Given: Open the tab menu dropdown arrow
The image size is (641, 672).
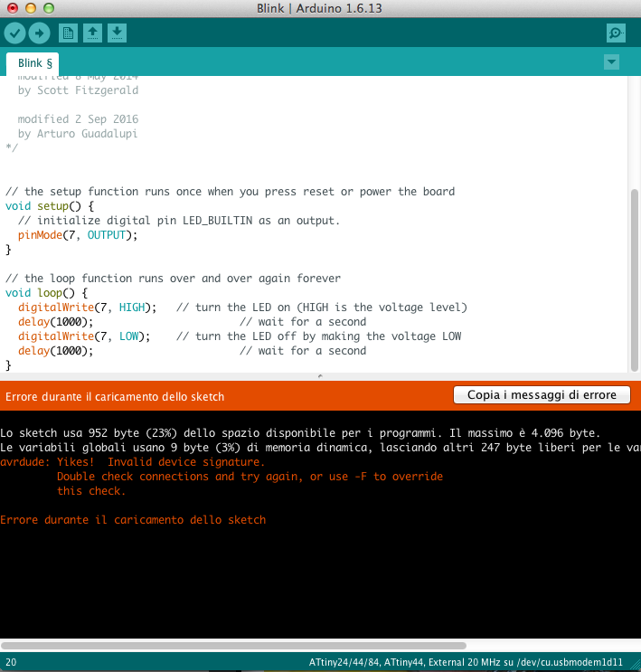Looking at the screenshot, I should (x=611, y=62).
